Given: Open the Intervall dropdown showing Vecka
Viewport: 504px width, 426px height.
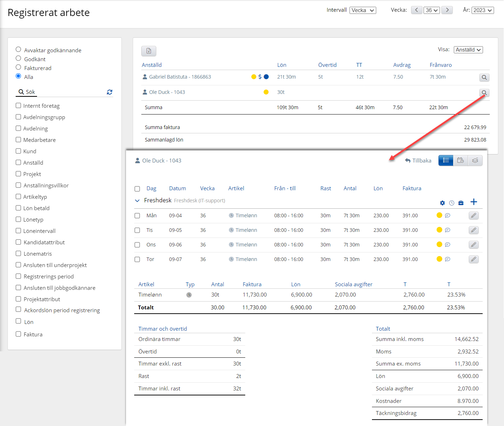Looking at the screenshot, I should pyautogui.click(x=363, y=10).
